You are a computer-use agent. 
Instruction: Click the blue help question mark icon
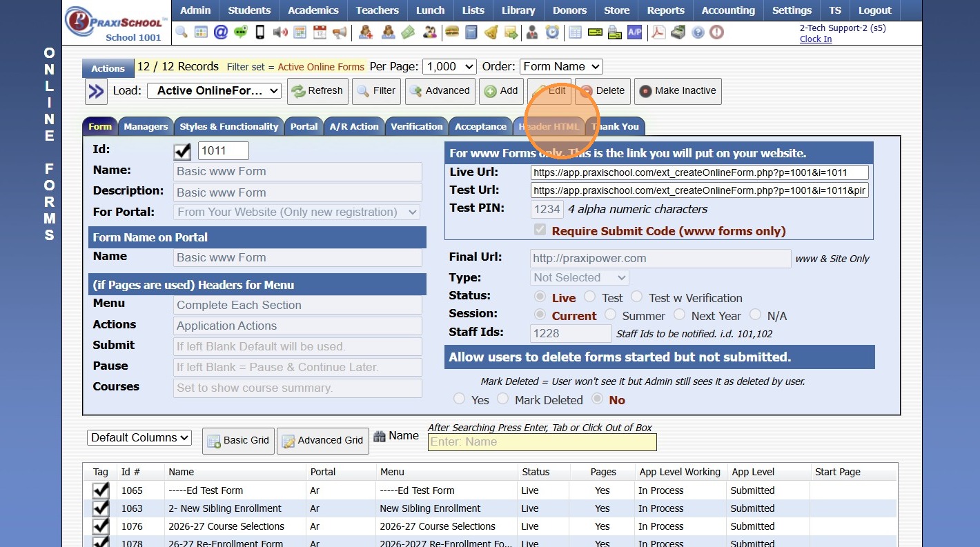point(698,32)
